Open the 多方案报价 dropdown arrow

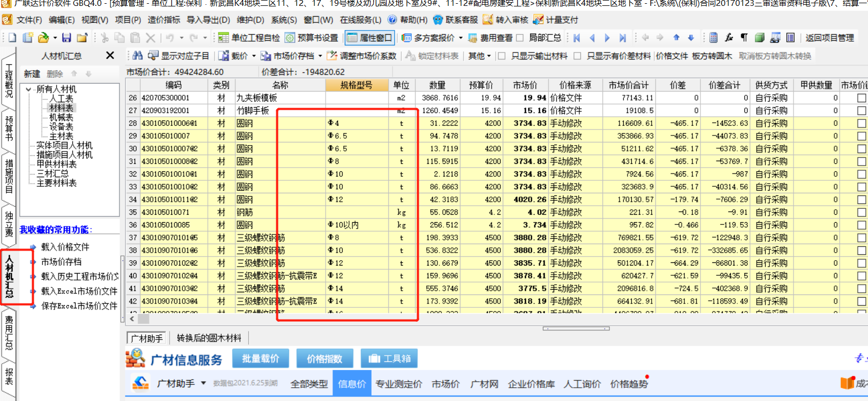coord(461,37)
